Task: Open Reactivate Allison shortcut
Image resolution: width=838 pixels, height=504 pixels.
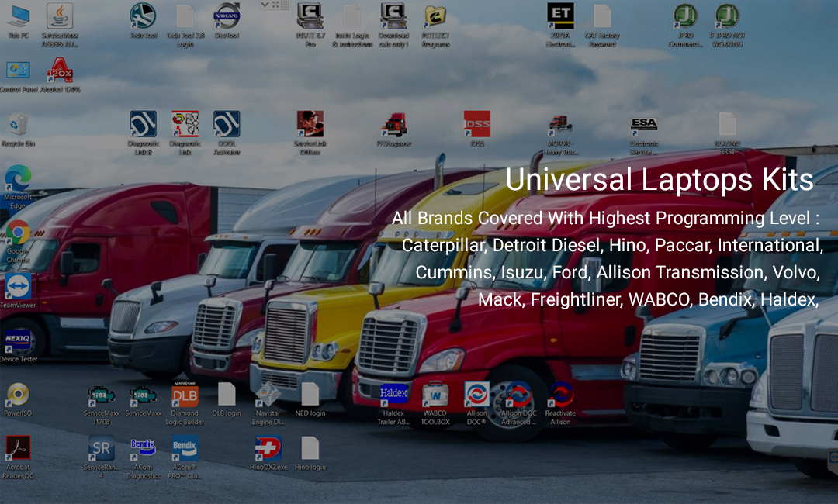Action: point(560,404)
